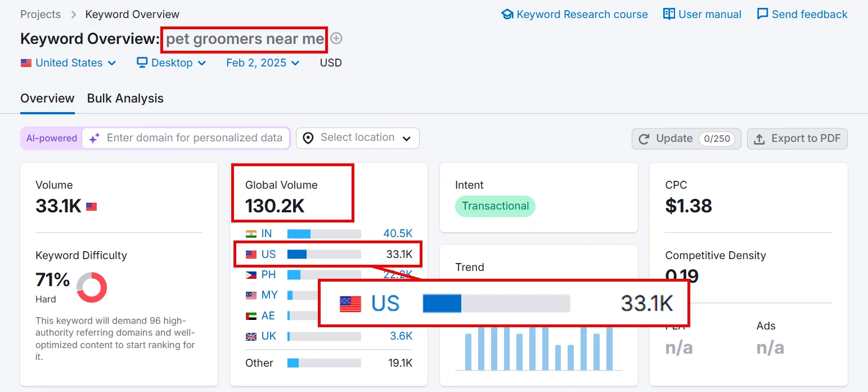Viewport: 868px width, 392px height.
Task: Click the upload icon in Export to PDF
Action: click(x=759, y=139)
